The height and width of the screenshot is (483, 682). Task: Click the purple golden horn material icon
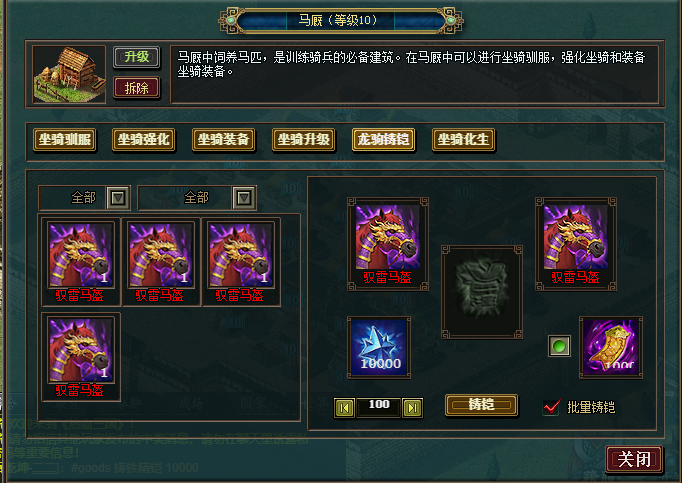click(611, 347)
